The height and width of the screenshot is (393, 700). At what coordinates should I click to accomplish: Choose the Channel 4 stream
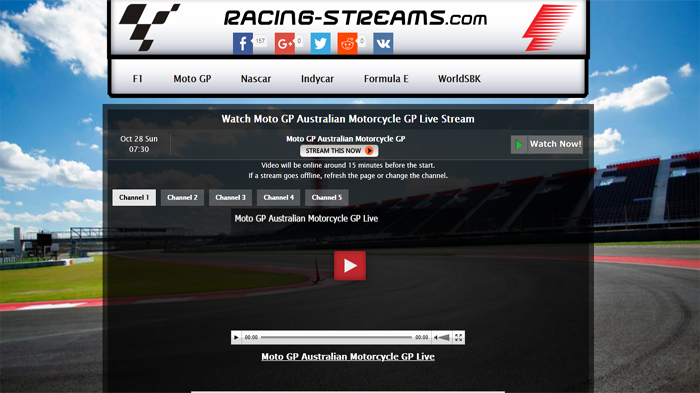(279, 197)
